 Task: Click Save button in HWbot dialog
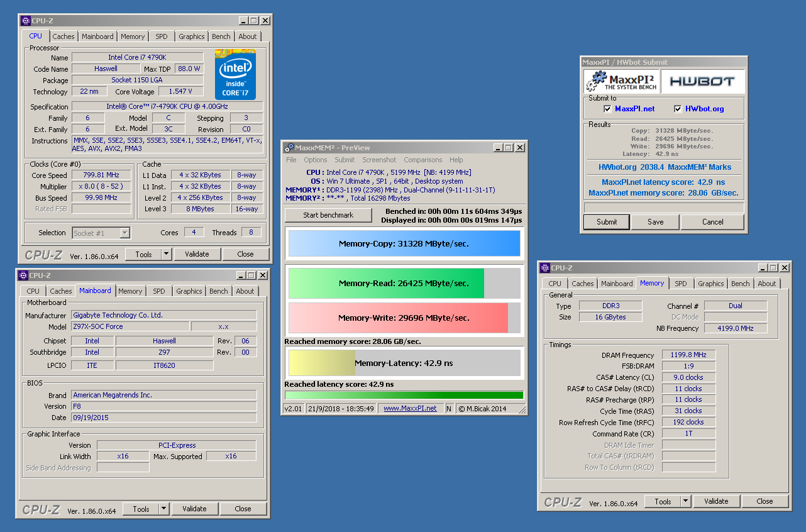click(655, 221)
